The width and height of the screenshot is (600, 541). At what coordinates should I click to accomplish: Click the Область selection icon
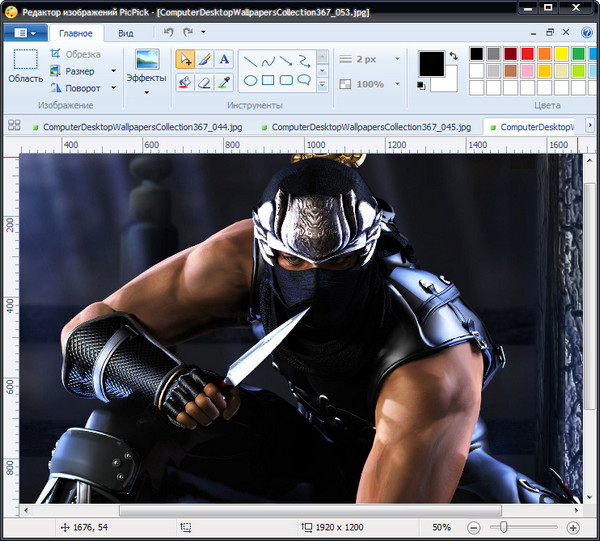25,60
